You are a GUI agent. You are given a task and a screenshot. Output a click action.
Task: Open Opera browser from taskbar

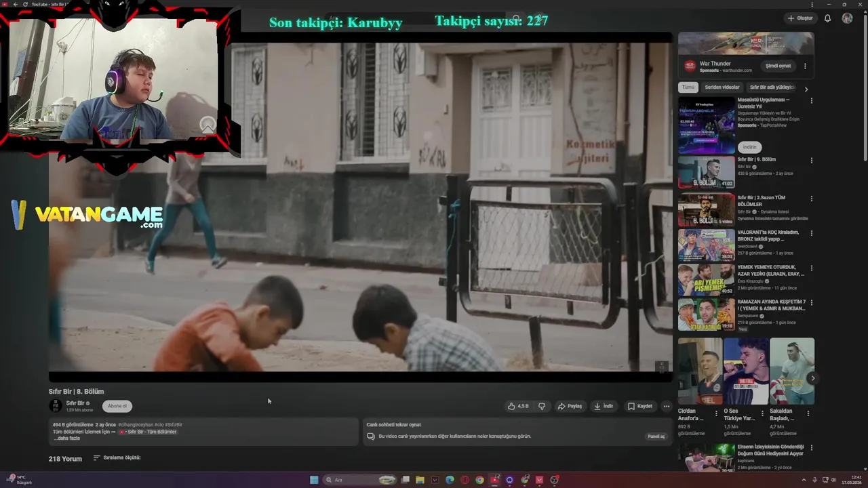[x=465, y=480]
